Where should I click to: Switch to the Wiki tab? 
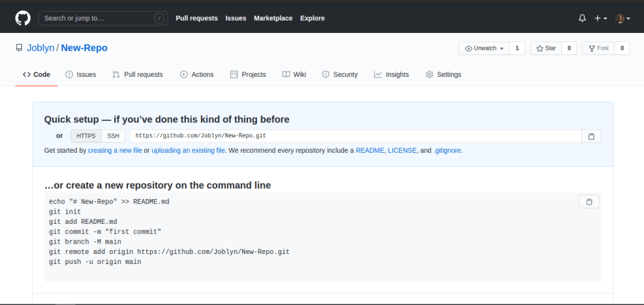click(294, 75)
